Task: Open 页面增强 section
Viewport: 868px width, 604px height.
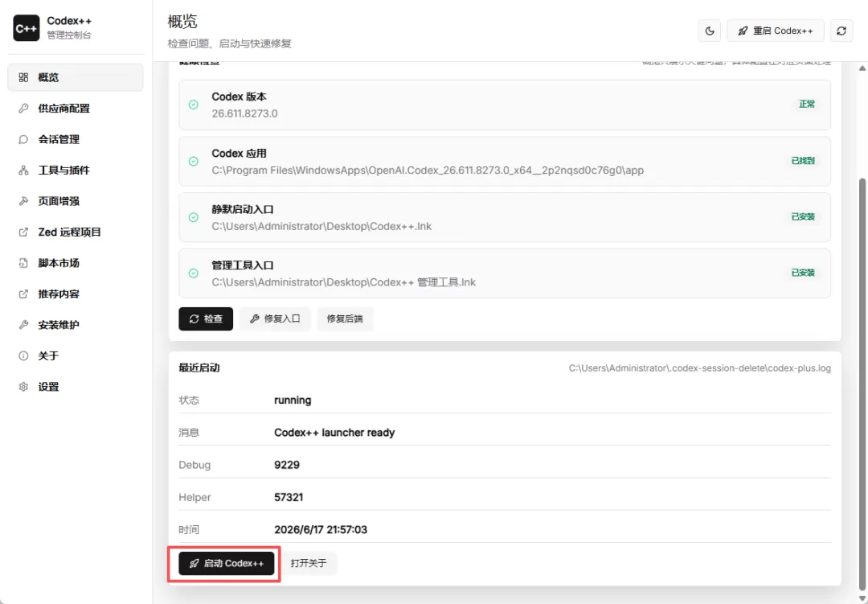Action: pyautogui.click(x=76, y=201)
